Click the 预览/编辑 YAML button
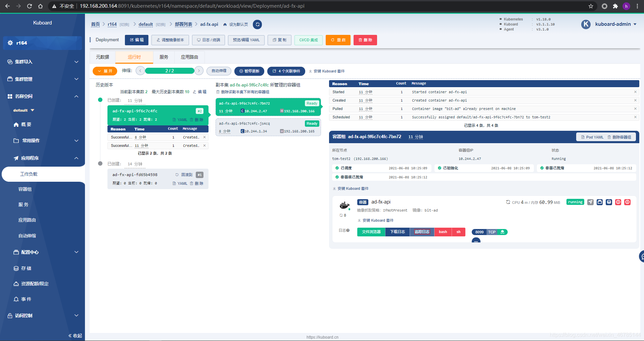Screen dimensions: 644x341 246,40
